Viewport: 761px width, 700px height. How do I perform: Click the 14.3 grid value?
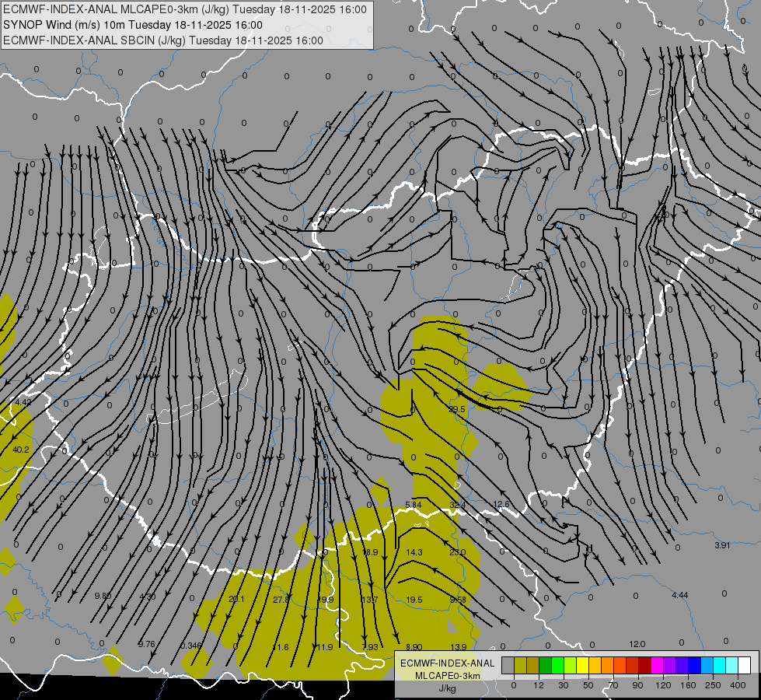[414, 552]
